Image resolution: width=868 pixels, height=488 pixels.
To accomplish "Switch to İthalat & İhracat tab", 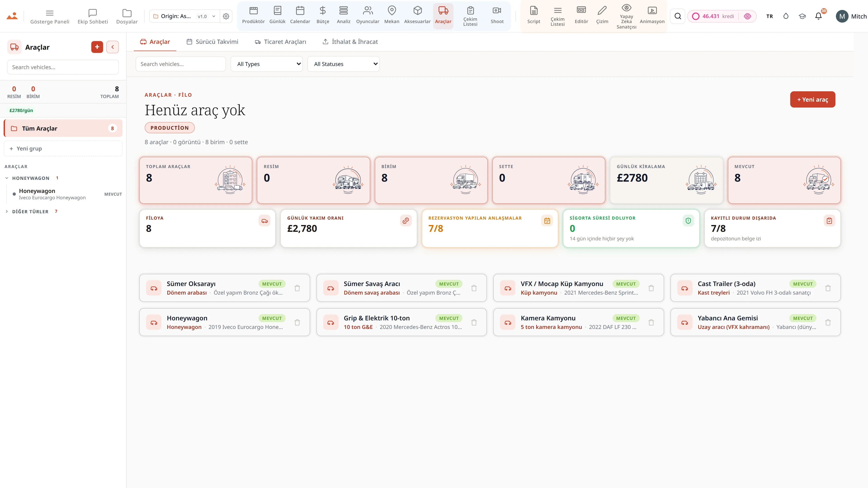I will [x=350, y=42].
